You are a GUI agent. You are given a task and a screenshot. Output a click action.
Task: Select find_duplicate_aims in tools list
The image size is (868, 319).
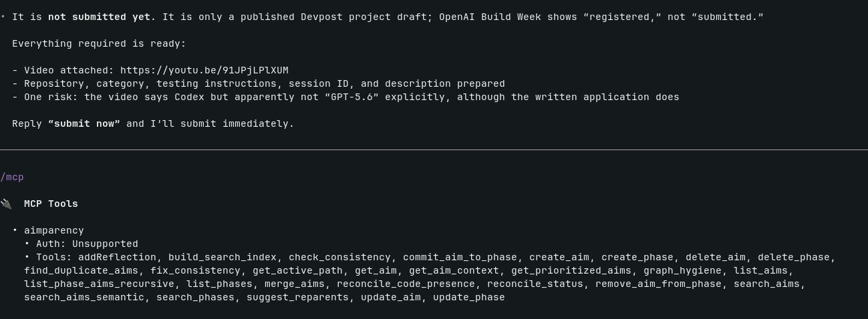pyautogui.click(x=82, y=271)
